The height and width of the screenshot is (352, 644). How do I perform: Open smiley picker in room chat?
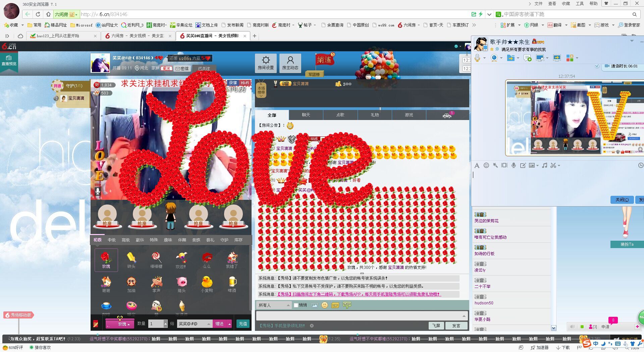[324, 305]
